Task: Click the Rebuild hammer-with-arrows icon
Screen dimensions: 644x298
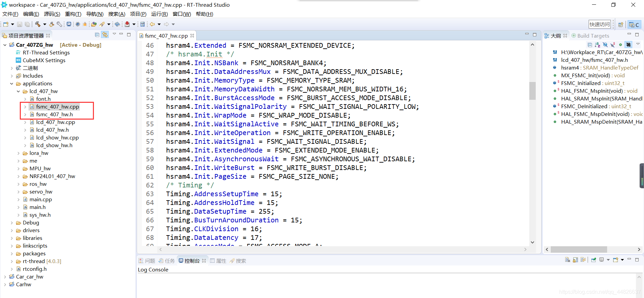Action: (52, 24)
